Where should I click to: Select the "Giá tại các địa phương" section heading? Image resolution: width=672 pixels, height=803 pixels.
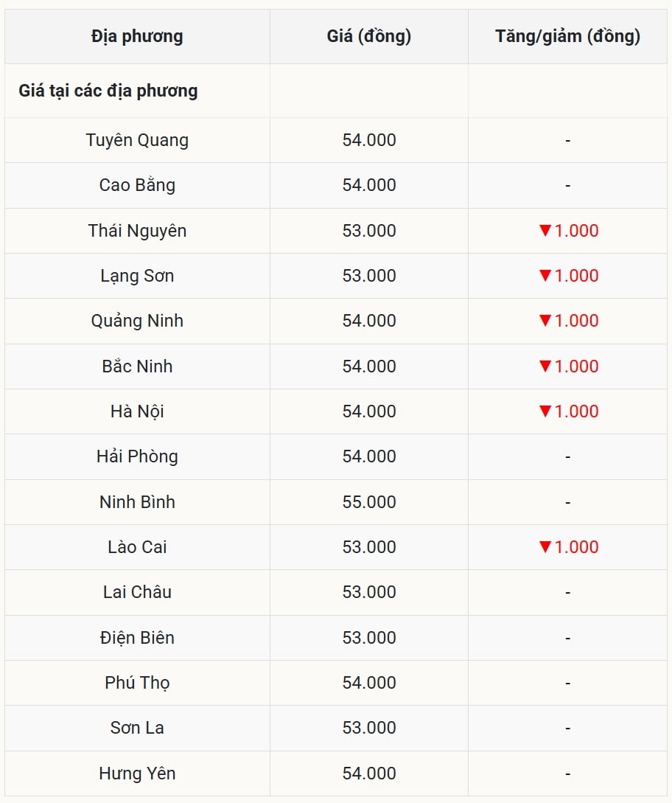point(108,91)
